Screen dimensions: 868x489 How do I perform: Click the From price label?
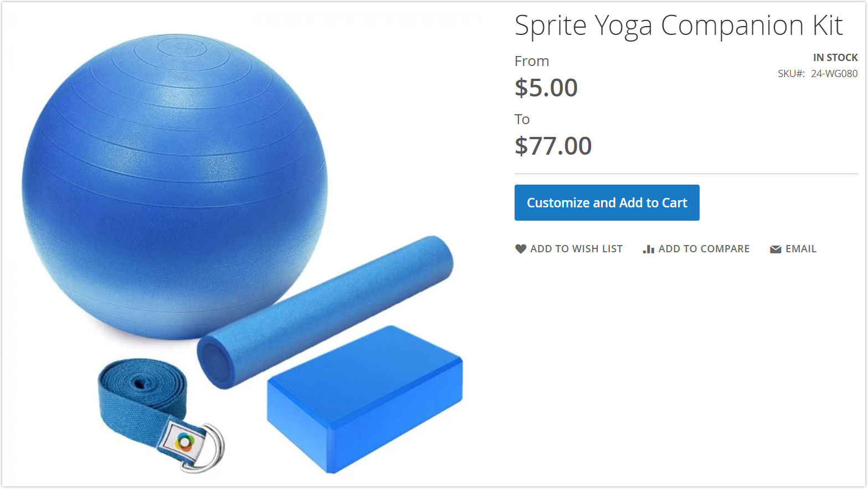(x=532, y=61)
